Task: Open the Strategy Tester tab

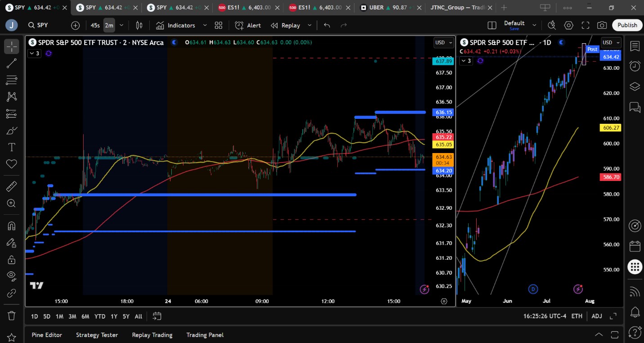Action: coord(97,335)
